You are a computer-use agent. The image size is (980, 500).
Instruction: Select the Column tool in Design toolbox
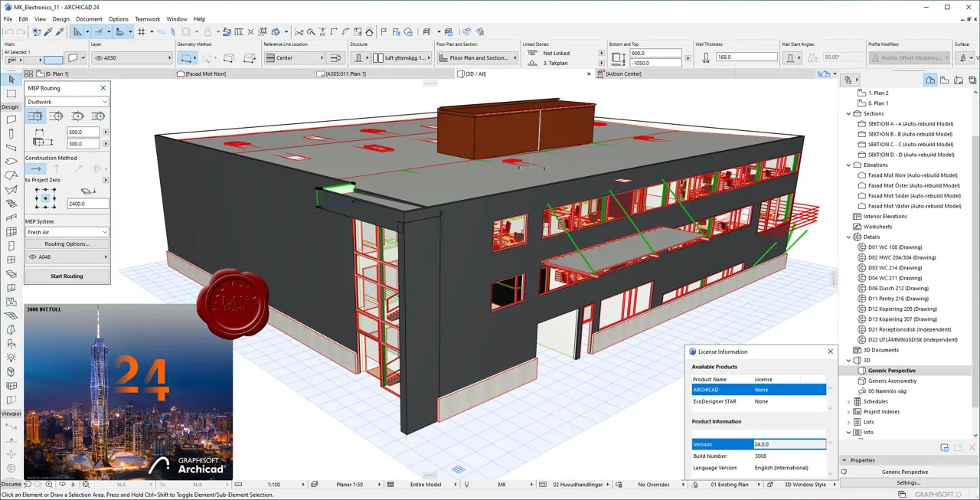(11, 134)
